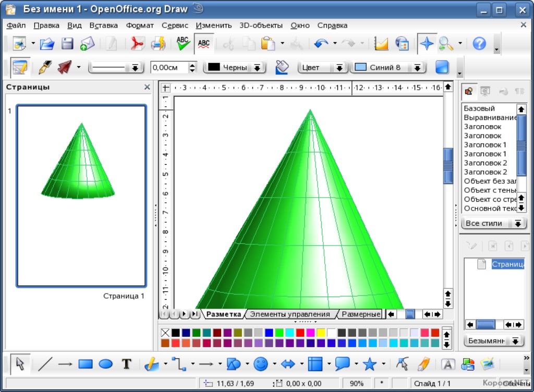The image size is (534, 392).
Task: Select Страница item in Navigator tree
Action: click(x=507, y=264)
